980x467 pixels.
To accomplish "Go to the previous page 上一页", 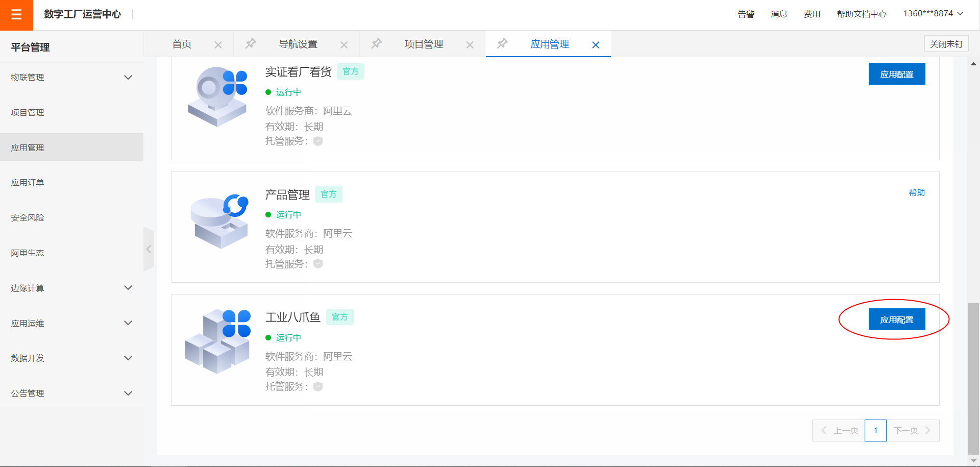I will click(x=839, y=431).
